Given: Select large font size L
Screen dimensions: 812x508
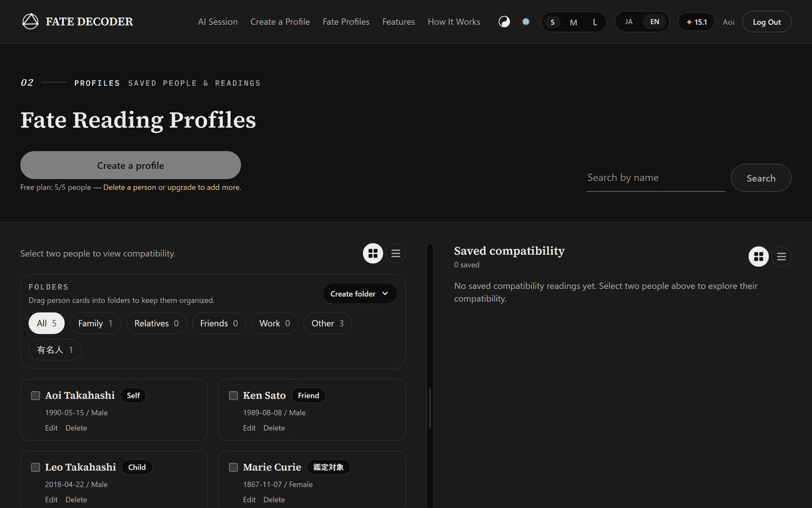Looking at the screenshot, I should click(x=595, y=22).
